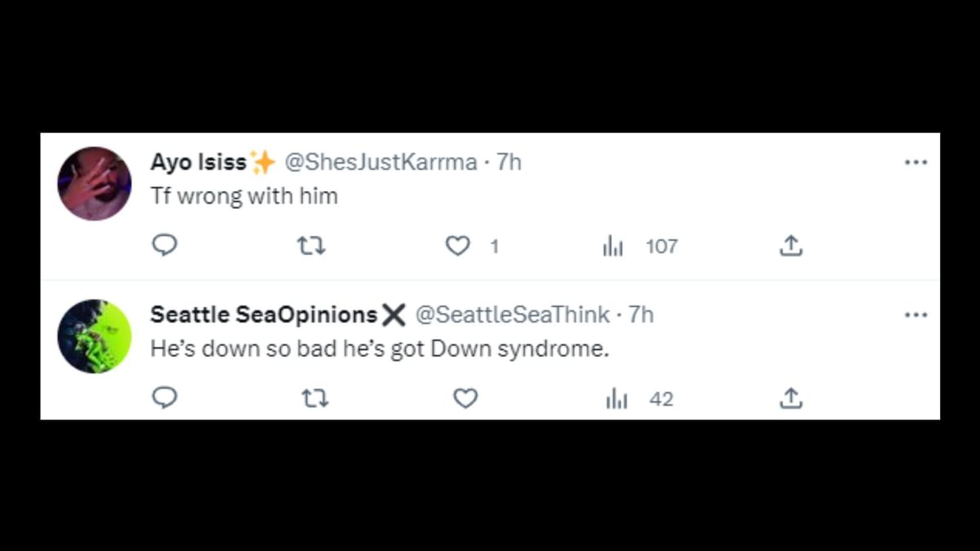The image size is (980, 551).
Task: Retweet the Seattle SeaOpinions tweet
Action: [x=314, y=398]
